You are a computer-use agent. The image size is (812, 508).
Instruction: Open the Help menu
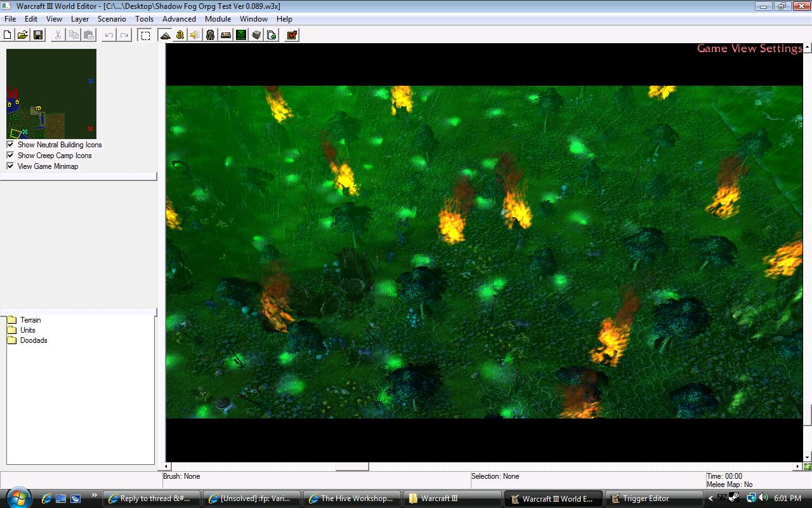pyautogui.click(x=284, y=19)
